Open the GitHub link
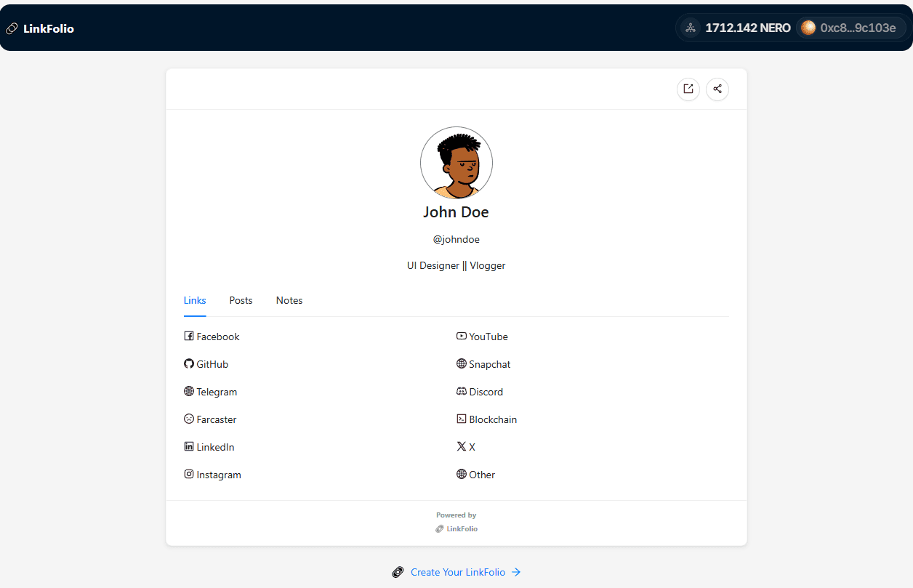This screenshot has width=913, height=588. click(x=212, y=364)
